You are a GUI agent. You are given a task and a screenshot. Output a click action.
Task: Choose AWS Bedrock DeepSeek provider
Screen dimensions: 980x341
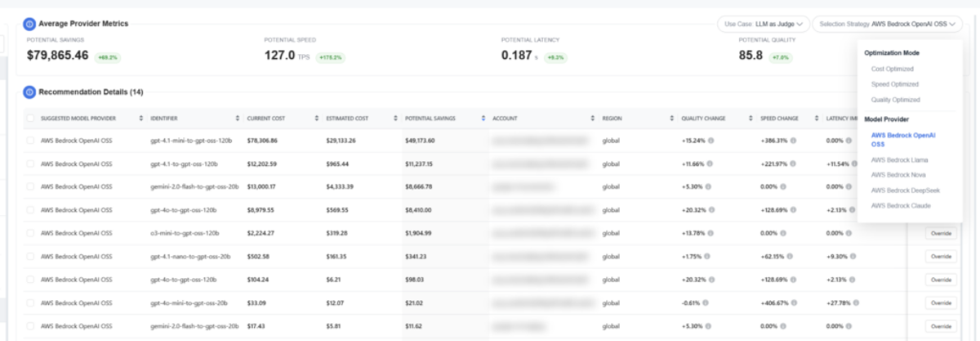900,190
